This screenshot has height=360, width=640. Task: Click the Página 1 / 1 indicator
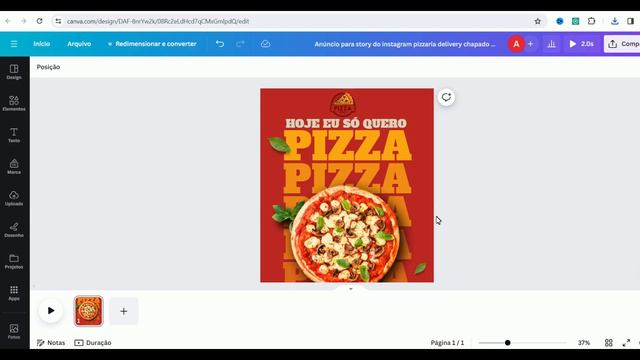(x=447, y=343)
